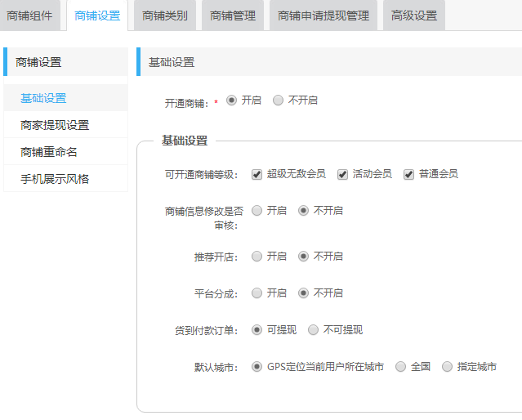
Task: Click the 开通商铺 label
Action: point(187,103)
